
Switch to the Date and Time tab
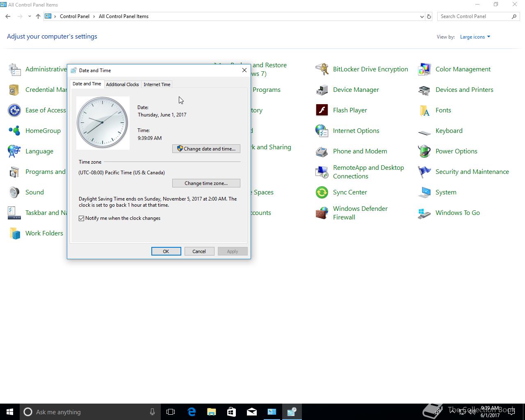(87, 84)
